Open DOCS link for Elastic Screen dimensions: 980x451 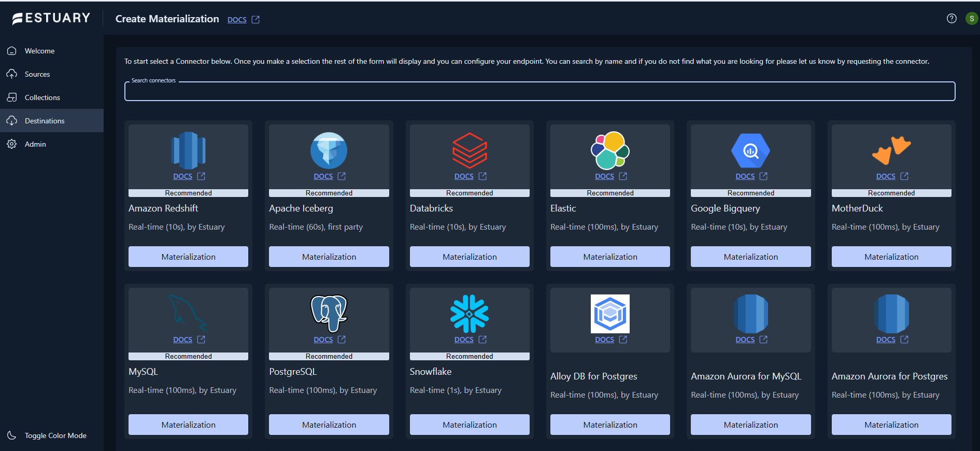(x=604, y=176)
